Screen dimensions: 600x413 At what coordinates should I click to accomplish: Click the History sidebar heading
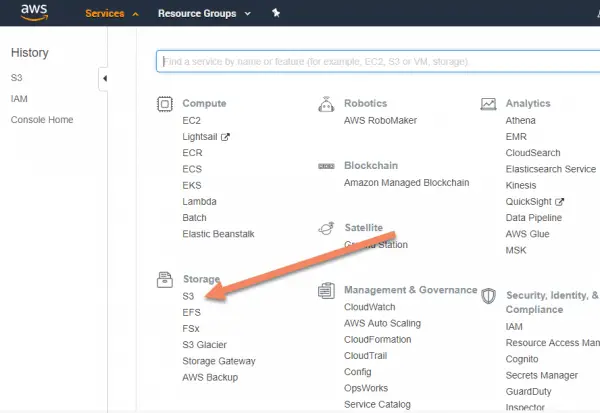pyautogui.click(x=30, y=52)
